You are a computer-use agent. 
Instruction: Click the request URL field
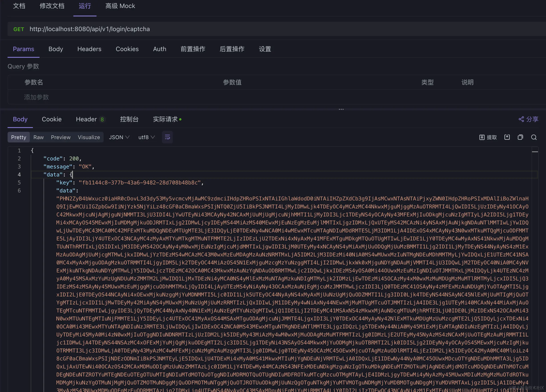coord(90,29)
